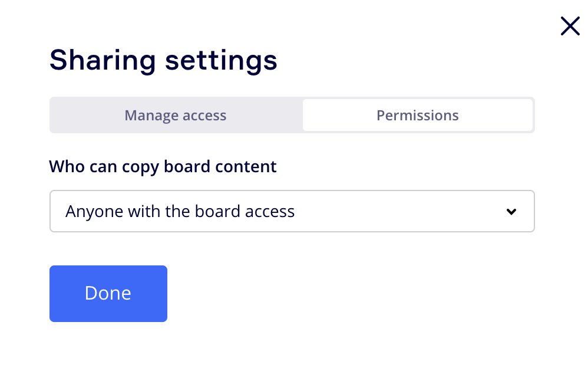Click inside the board access combo box

(292, 211)
